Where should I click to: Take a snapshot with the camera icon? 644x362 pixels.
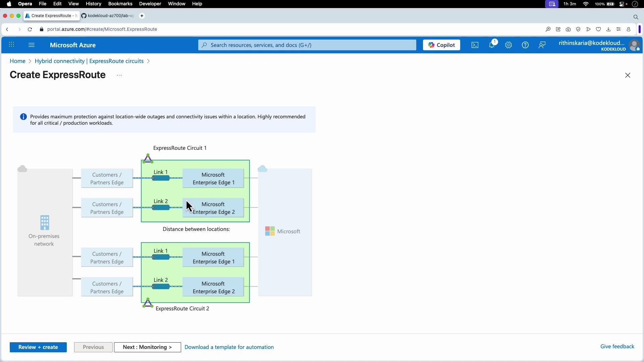coord(568,29)
